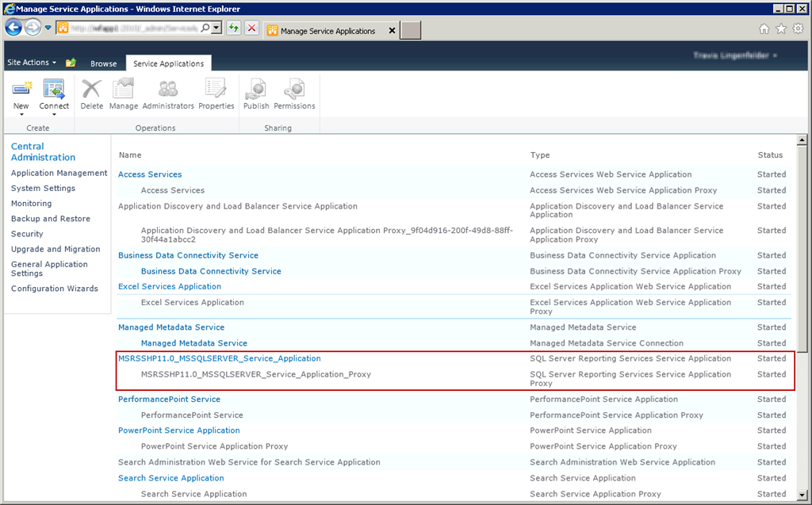Click the browser Back arrow button
The width and height of the screenshot is (812, 505).
pyautogui.click(x=13, y=28)
